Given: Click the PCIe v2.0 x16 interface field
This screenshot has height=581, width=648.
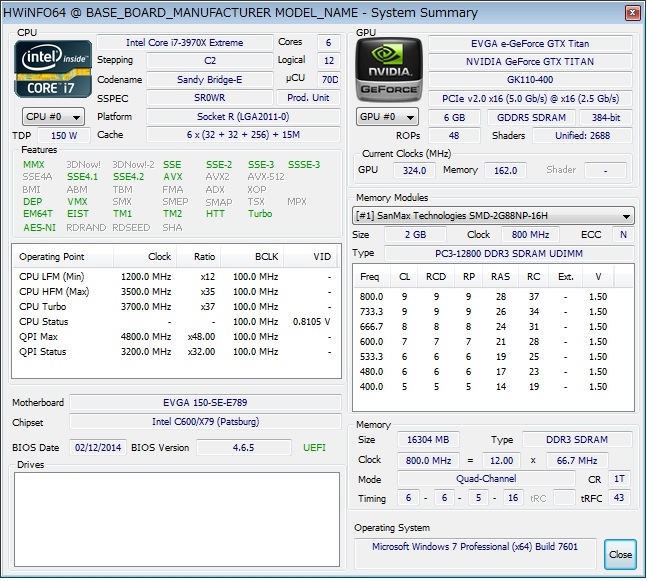Looking at the screenshot, I should (530, 99).
